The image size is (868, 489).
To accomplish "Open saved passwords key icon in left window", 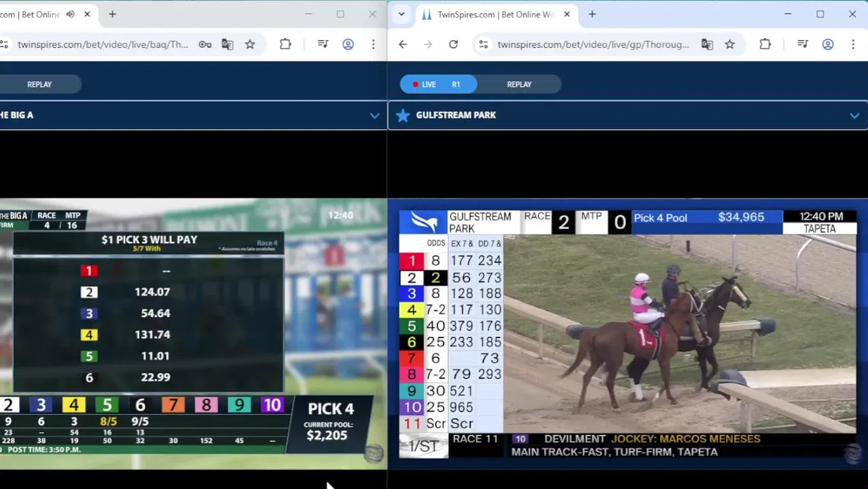I will (x=204, y=44).
